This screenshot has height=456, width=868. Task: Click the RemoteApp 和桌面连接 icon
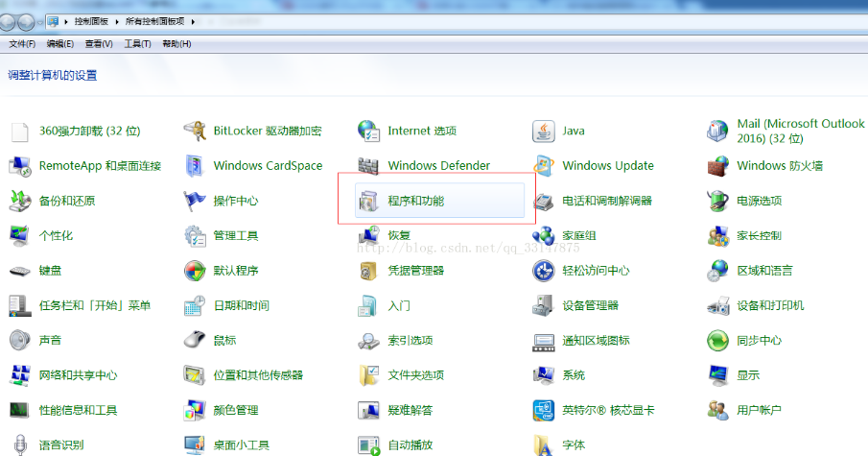coord(20,166)
